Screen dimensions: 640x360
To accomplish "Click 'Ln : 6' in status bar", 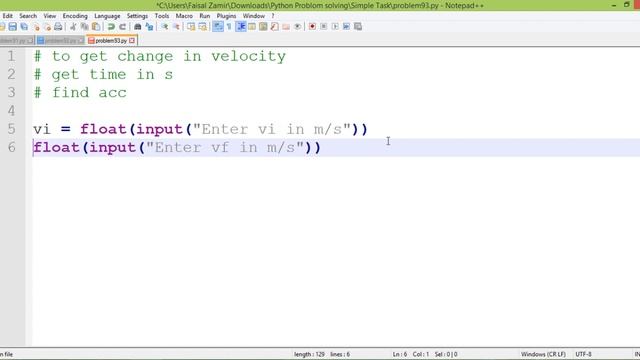I will click(x=400, y=354).
